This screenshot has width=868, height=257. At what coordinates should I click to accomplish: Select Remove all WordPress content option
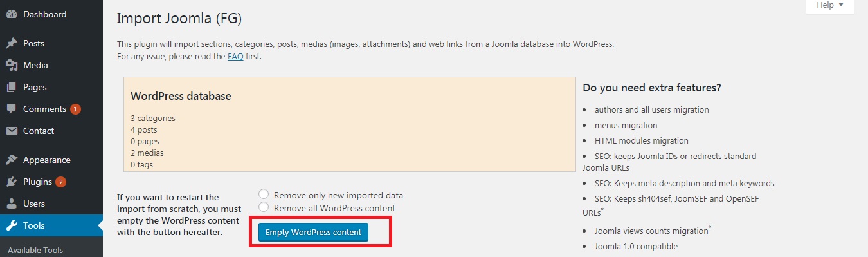[x=263, y=207]
